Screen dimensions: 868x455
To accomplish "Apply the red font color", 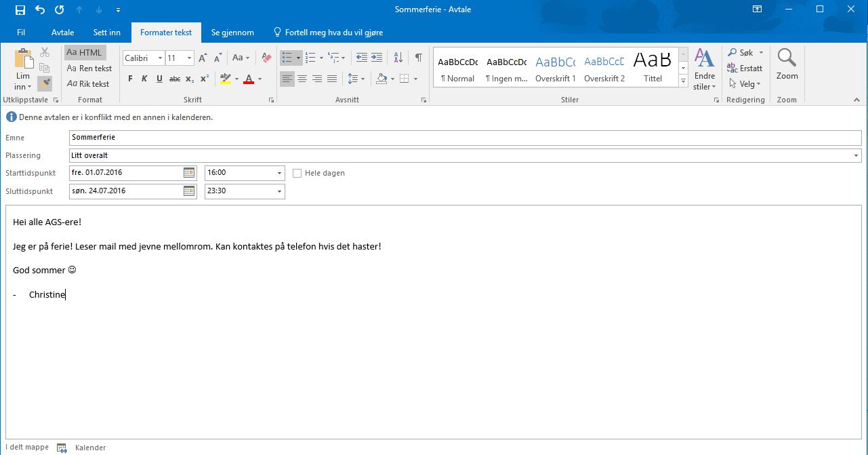I will (249, 79).
